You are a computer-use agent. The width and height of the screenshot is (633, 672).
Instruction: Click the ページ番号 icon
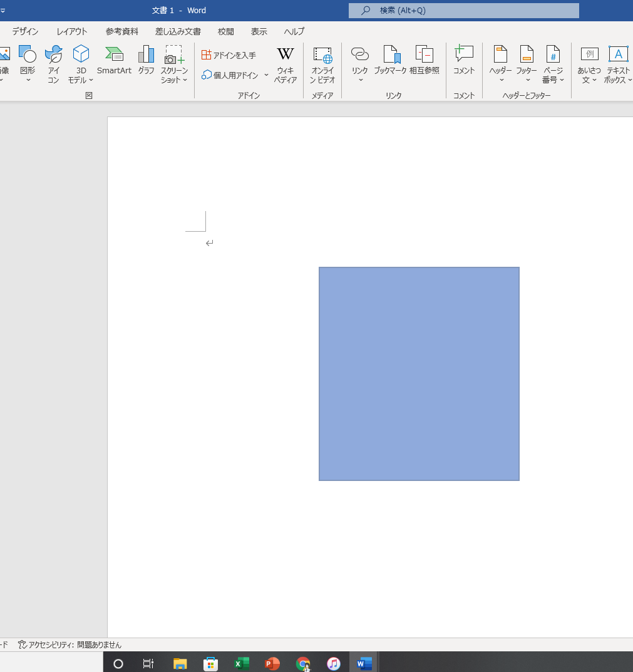(x=553, y=54)
